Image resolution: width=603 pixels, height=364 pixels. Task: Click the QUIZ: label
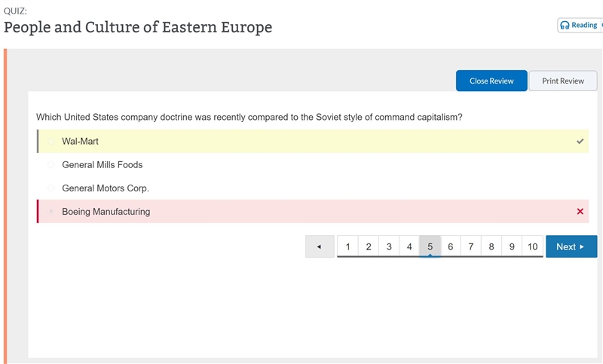point(15,11)
